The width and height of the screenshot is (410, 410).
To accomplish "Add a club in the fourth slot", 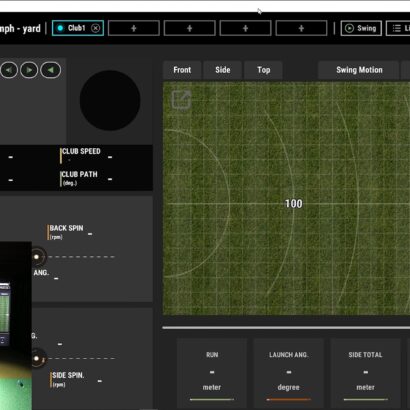I will coord(245,28).
